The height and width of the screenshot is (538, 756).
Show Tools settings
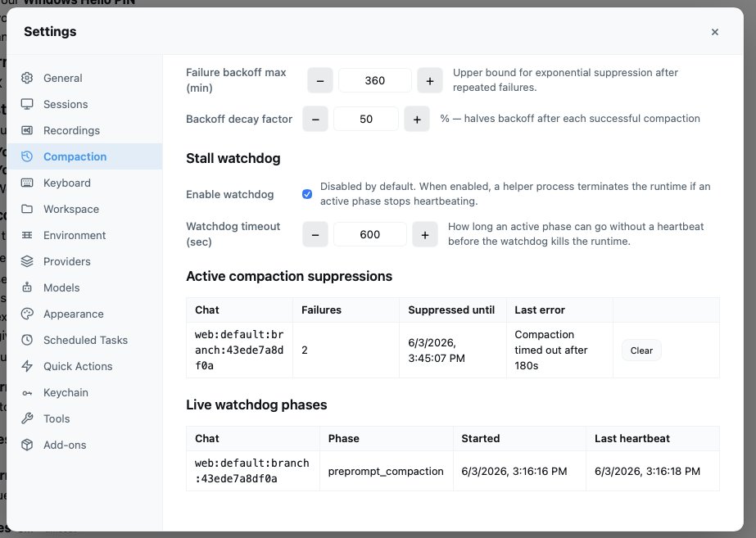85,418
